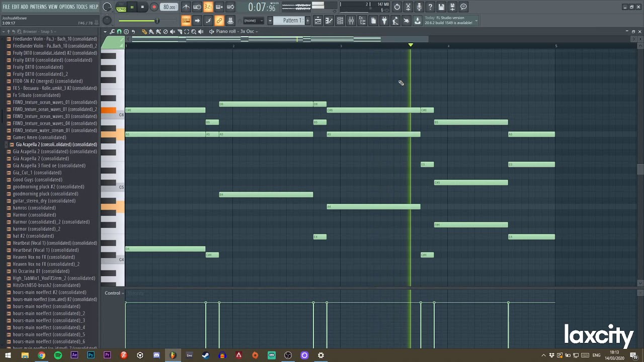Click the Undo history icon
644x362 pixels.
397,7
